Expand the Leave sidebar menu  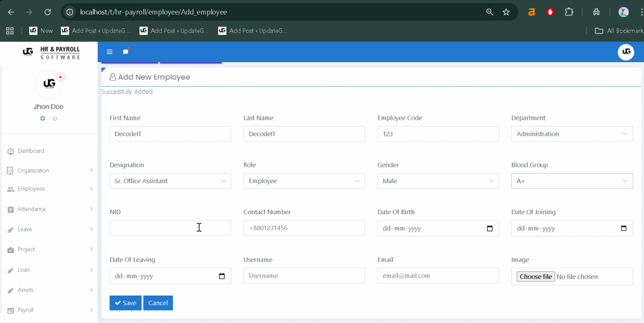[x=49, y=229]
